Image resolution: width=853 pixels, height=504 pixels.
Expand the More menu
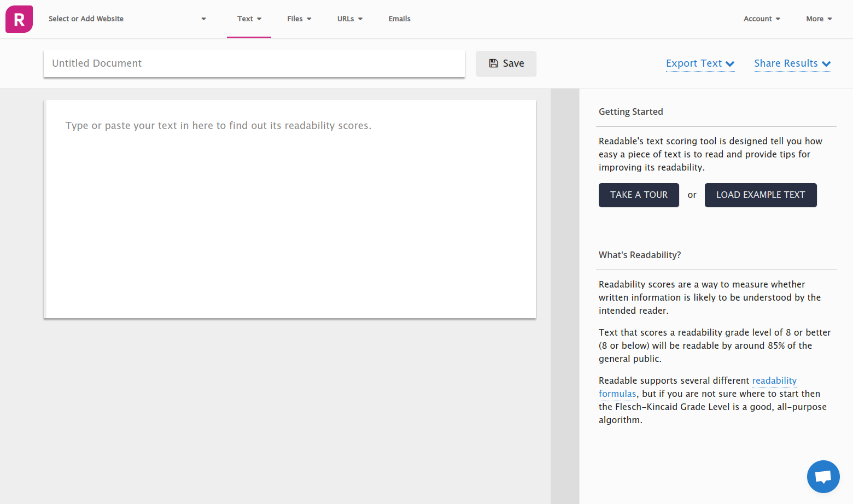click(x=819, y=19)
